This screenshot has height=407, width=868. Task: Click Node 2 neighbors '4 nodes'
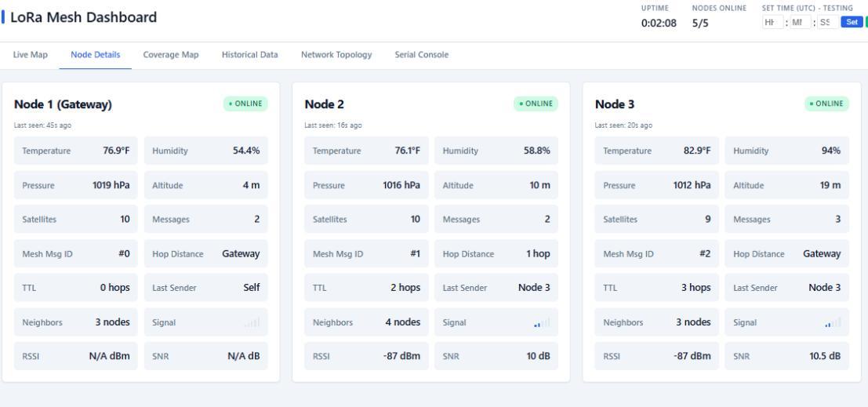pos(403,322)
